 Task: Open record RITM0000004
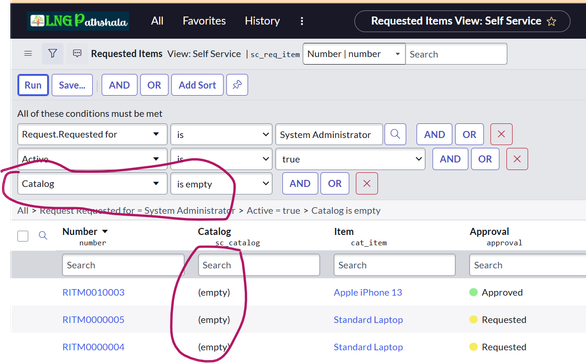pos(93,347)
